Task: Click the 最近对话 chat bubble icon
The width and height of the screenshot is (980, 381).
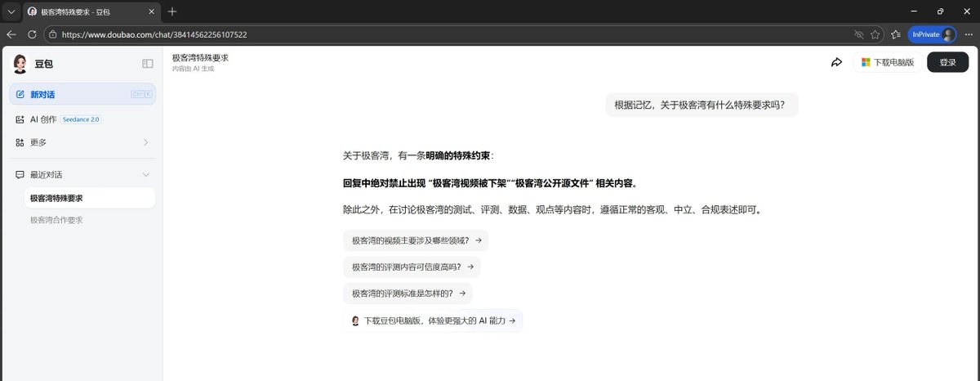Action: point(20,174)
